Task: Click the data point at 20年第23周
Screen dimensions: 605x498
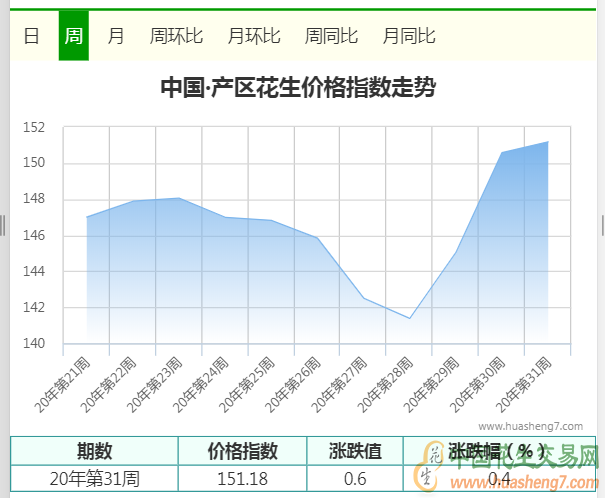Action: point(179,198)
